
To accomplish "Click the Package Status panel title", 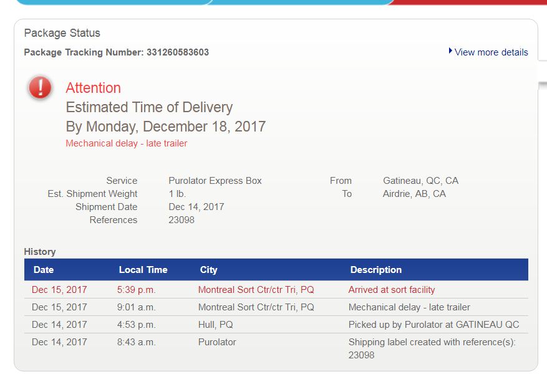I will tap(62, 33).
